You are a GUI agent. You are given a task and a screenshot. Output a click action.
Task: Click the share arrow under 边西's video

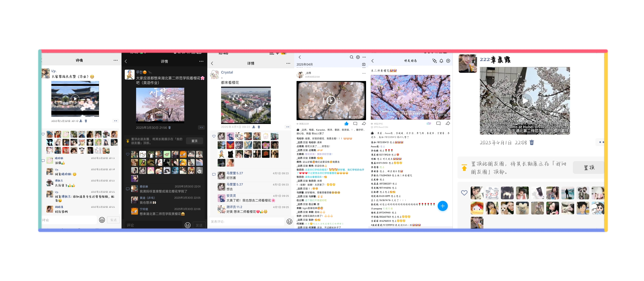(x=364, y=124)
